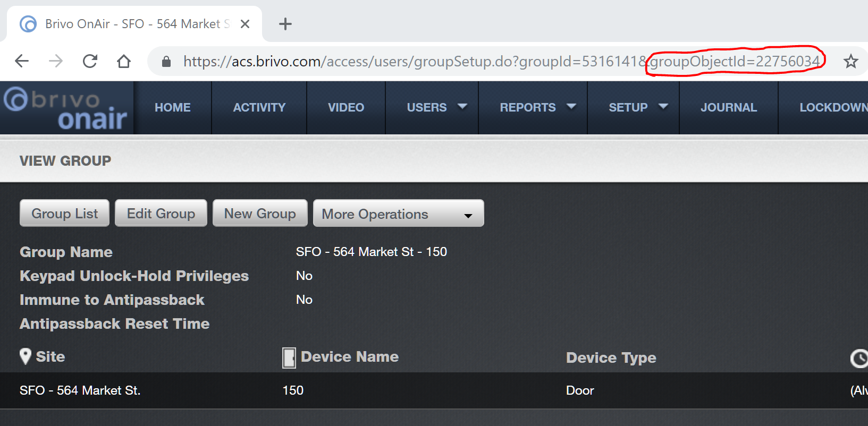Click the New Group button
Viewport: 868px width, 426px height.
point(260,214)
